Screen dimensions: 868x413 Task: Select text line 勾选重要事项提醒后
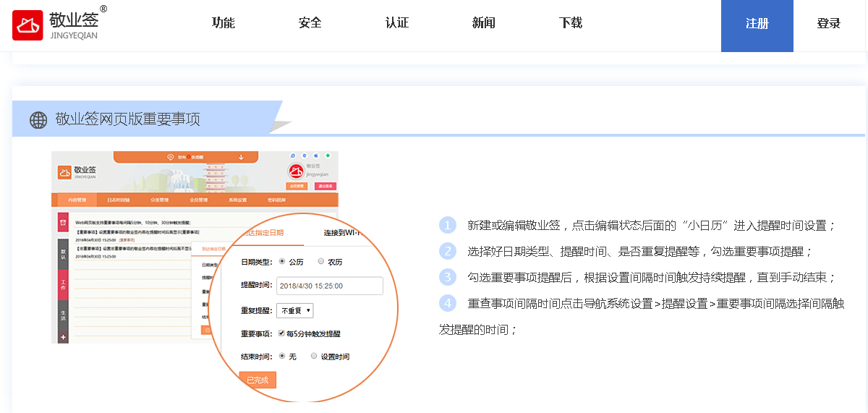coord(652,278)
